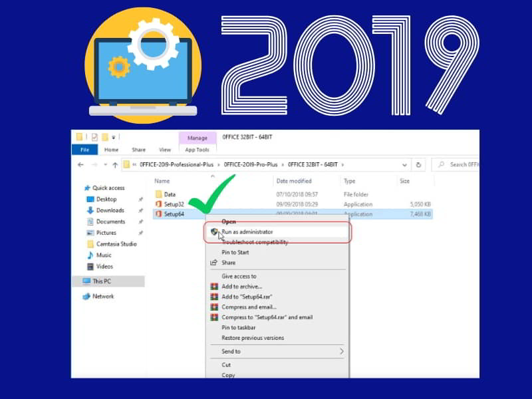Open the App Tools Manage tab

tap(196, 138)
